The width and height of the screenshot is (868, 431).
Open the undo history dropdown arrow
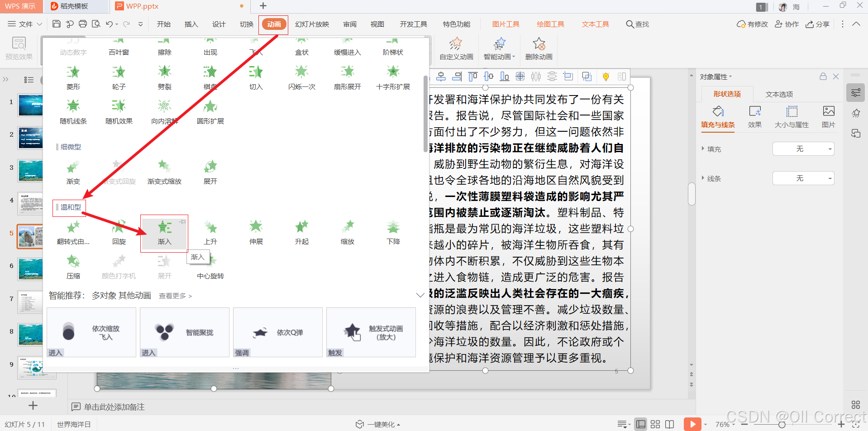[117, 24]
